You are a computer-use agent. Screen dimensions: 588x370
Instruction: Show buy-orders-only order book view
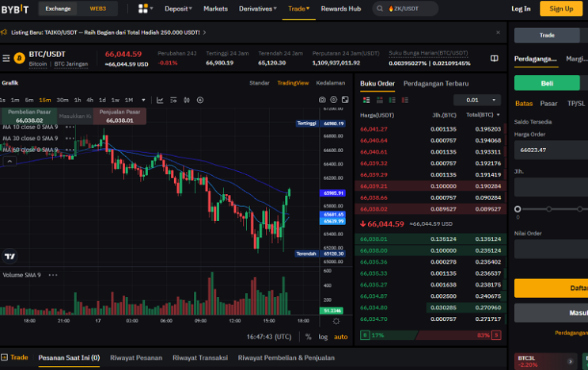[x=393, y=100]
